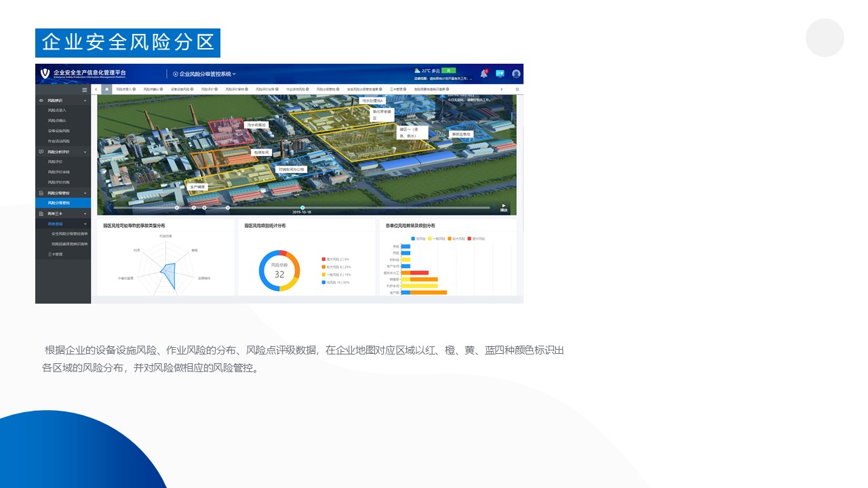Open 三卡管理 in the sidebar

56,254
